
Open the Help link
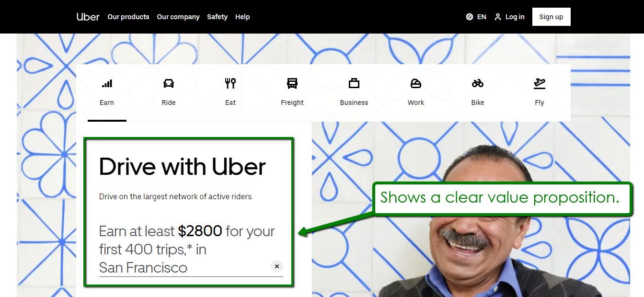point(242,17)
